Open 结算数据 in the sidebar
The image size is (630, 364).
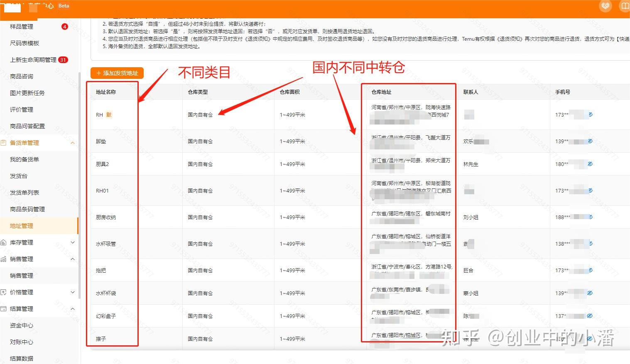point(22,359)
